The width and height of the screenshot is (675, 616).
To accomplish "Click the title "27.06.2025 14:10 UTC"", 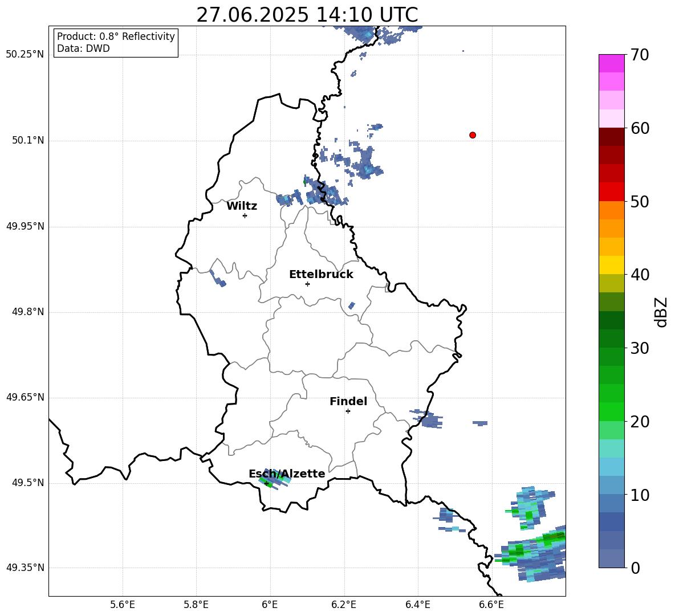I will pos(307,15).
